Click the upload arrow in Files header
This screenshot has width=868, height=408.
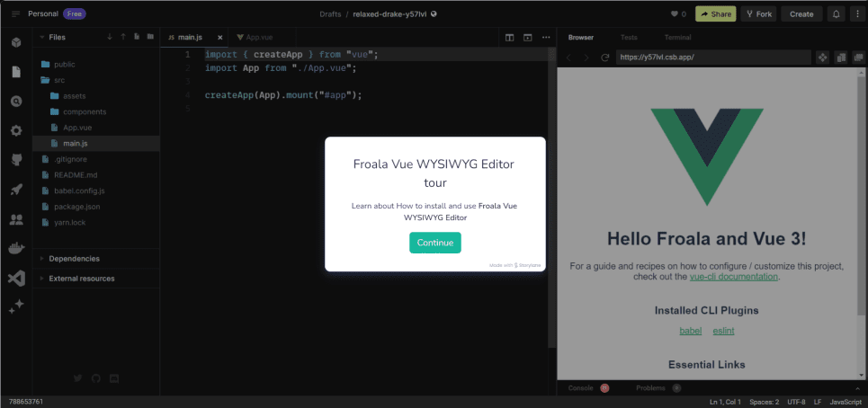click(123, 37)
